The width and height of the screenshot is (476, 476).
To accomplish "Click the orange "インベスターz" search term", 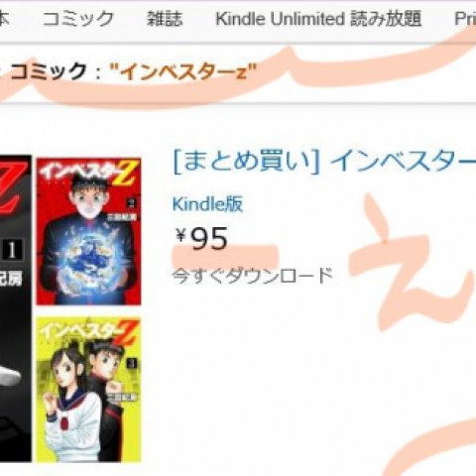I will click(x=182, y=71).
